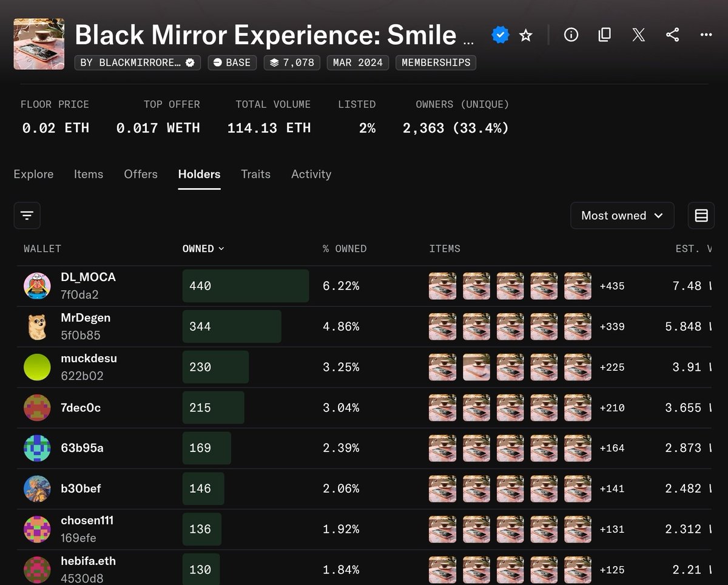The width and height of the screenshot is (728, 585).
Task: Click the +435 more items in DL_MOCA row
Action: click(x=612, y=286)
